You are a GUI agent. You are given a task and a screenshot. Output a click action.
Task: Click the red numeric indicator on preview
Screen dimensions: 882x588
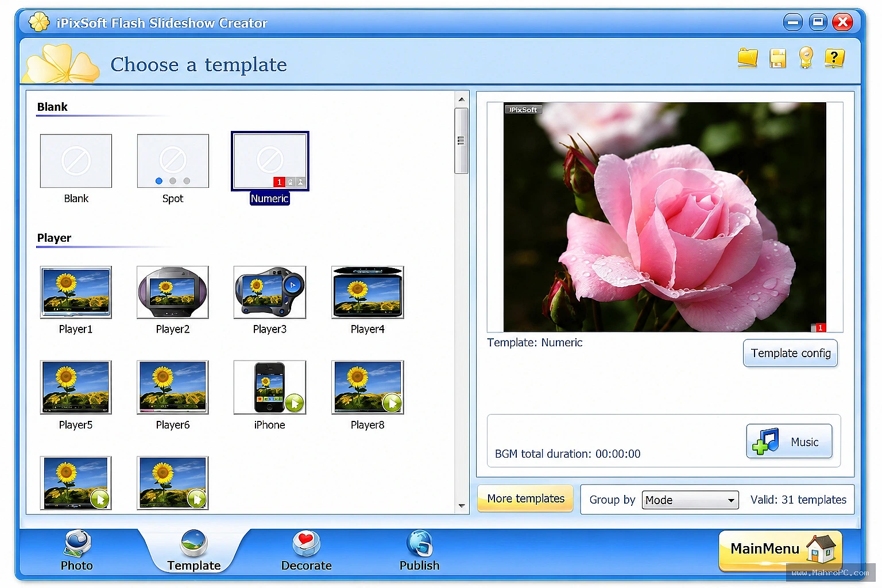tap(821, 328)
